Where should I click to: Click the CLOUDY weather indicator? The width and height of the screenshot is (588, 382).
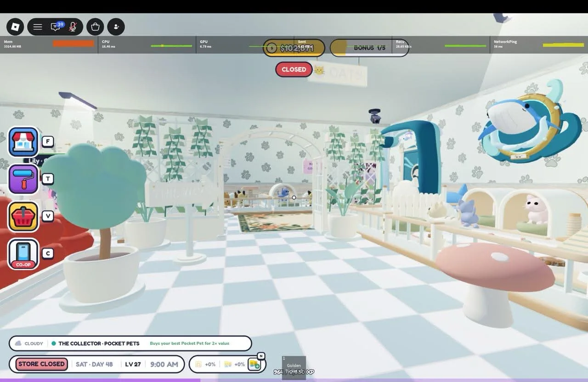point(29,343)
